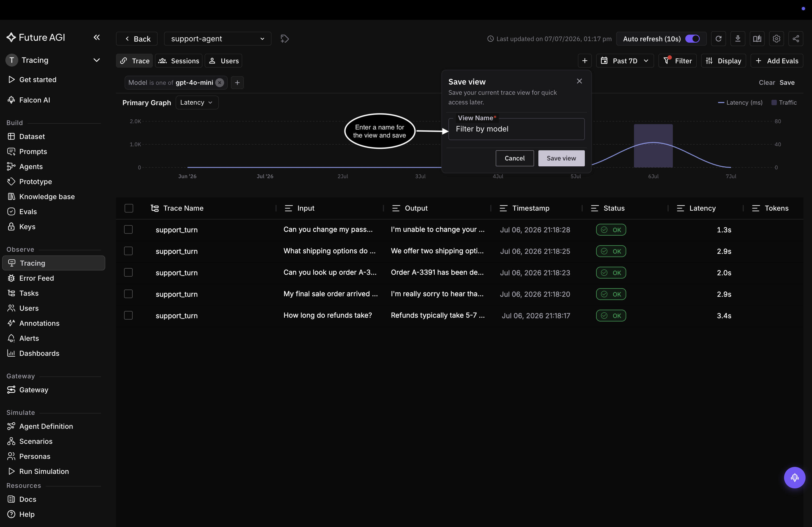The height and width of the screenshot is (527, 812).
Task: Open Agents from the Build section
Action: [x=53, y=166]
